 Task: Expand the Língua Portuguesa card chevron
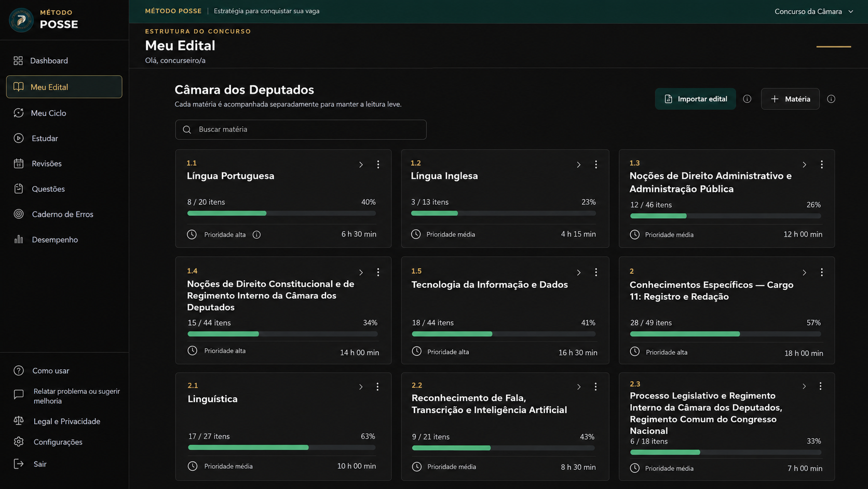(x=361, y=165)
